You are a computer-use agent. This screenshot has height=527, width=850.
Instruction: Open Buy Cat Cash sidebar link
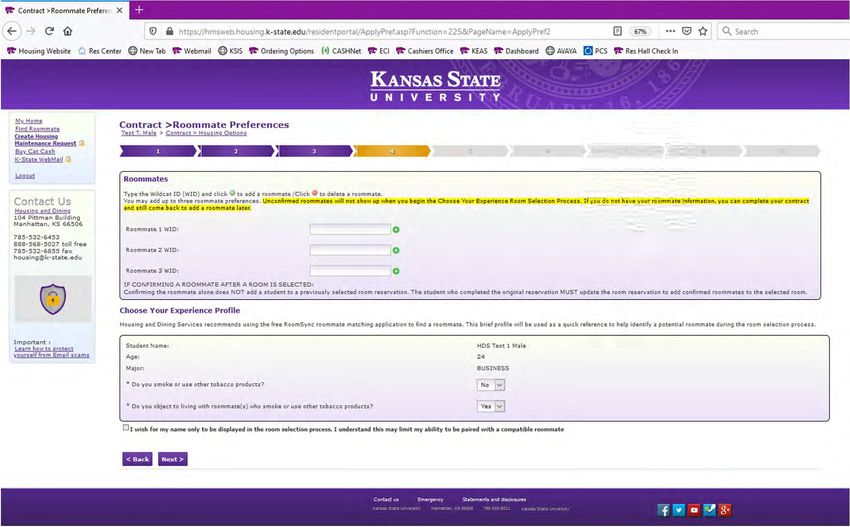[x=35, y=151]
